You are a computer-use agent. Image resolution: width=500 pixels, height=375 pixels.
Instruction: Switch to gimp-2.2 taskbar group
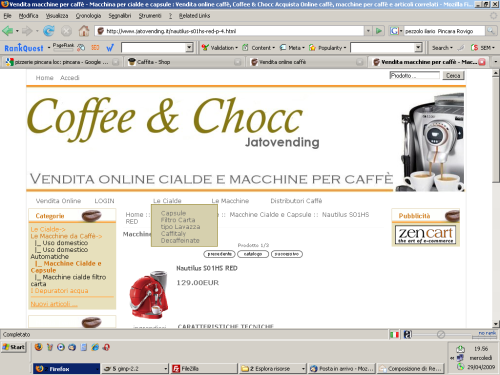134,368
